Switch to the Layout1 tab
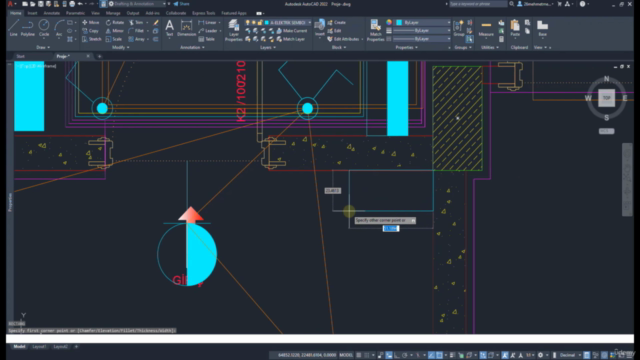The height and width of the screenshot is (360, 640). coord(39,347)
